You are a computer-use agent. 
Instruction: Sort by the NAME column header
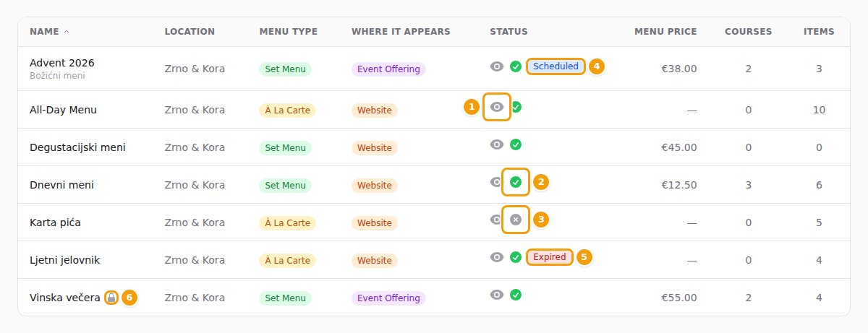(x=49, y=32)
